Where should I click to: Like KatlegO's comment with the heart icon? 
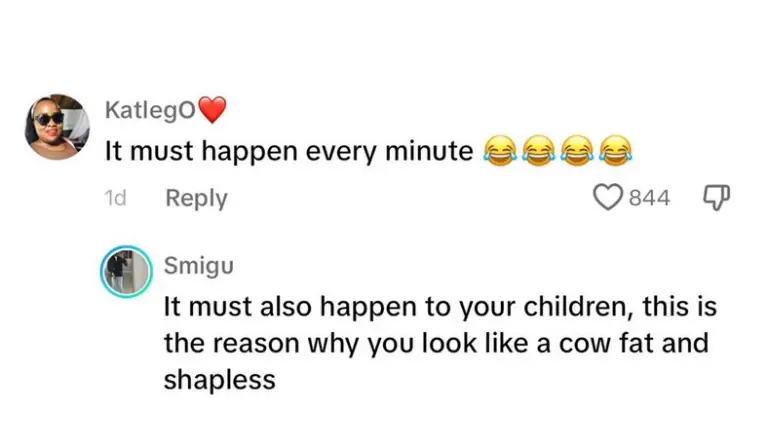608,198
